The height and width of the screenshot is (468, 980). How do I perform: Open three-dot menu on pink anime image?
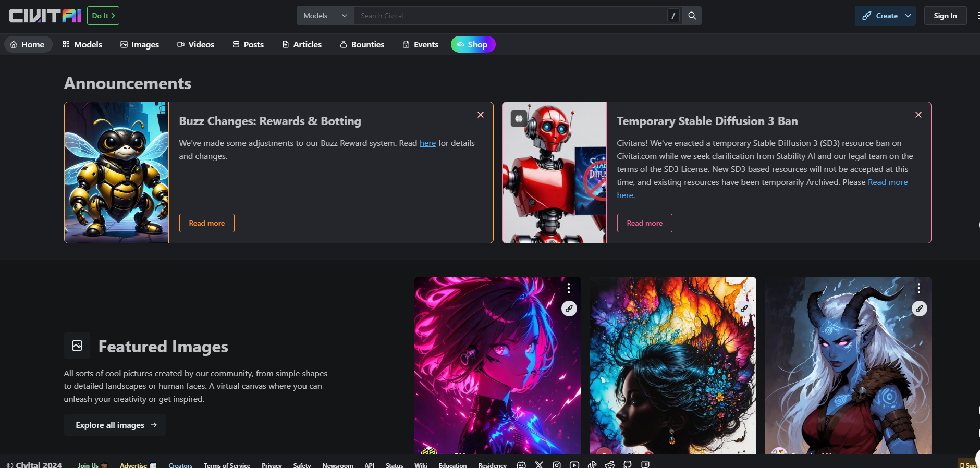[568, 288]
